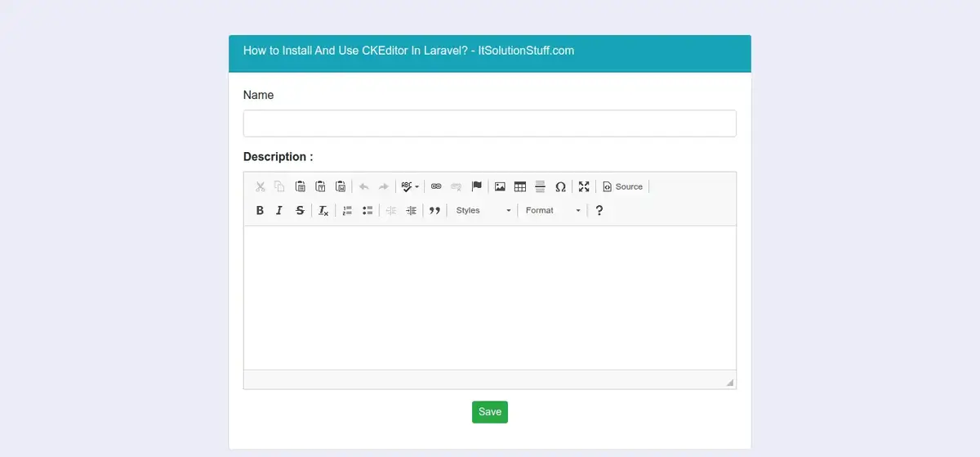Insert a block quote
Screen dimensions: 980x457
pyautogui.click(x=434, y=211)
